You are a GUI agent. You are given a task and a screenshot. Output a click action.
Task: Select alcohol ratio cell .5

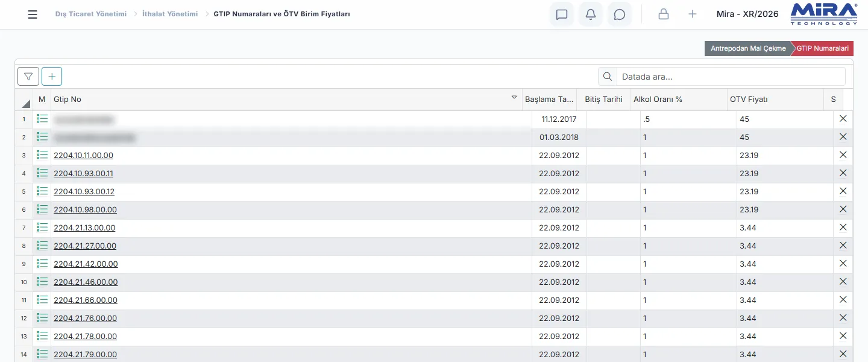click(x=688, y=119)
